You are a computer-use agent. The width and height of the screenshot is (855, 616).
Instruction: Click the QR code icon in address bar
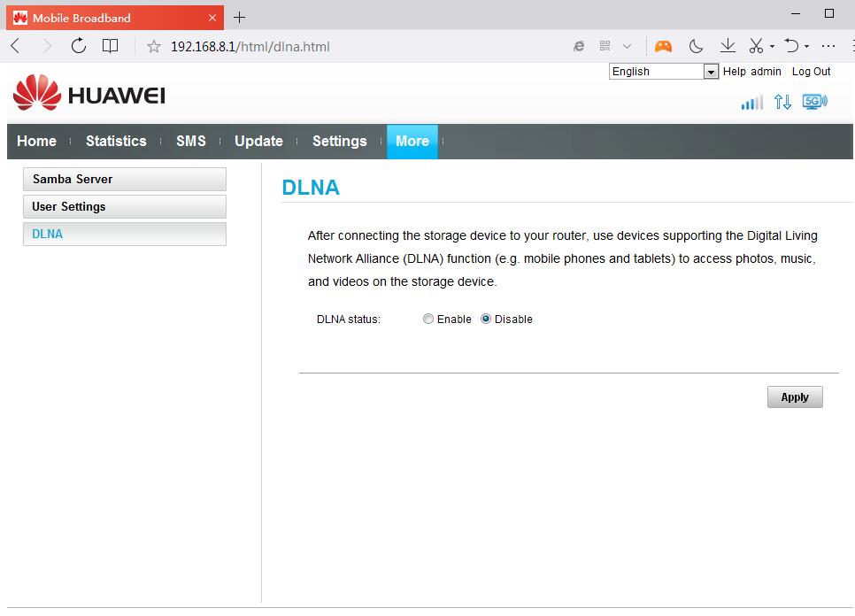coord(605,46)
